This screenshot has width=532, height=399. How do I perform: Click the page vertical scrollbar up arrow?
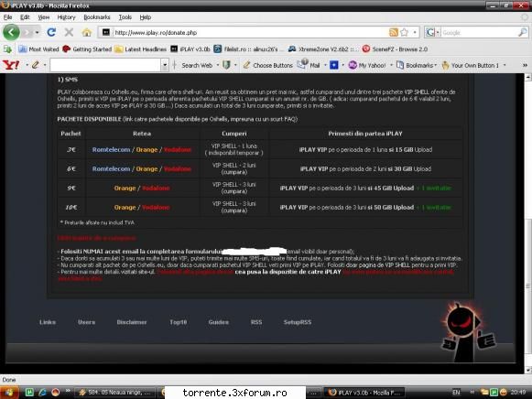528,77
